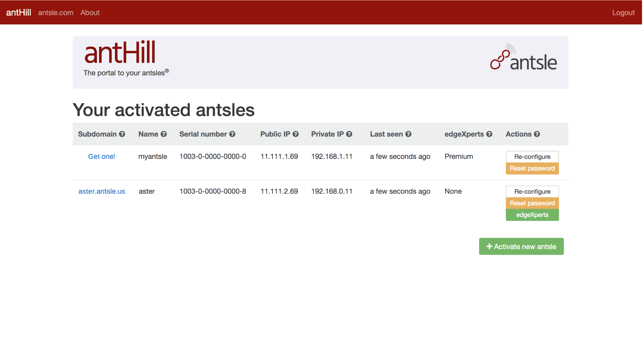This screenshot has width=644, height=344.
Task: Click public IP 11.111.2.69
Action: click(279, 191)
